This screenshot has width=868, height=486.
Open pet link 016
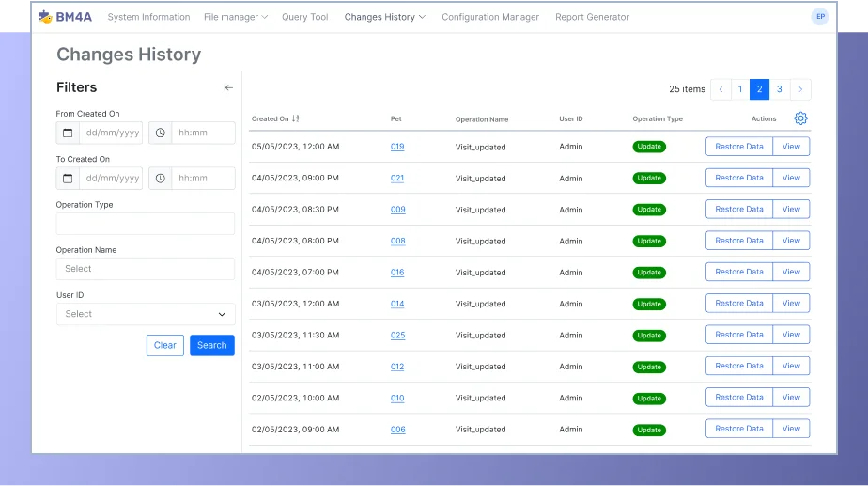click(x=397, y=273)
